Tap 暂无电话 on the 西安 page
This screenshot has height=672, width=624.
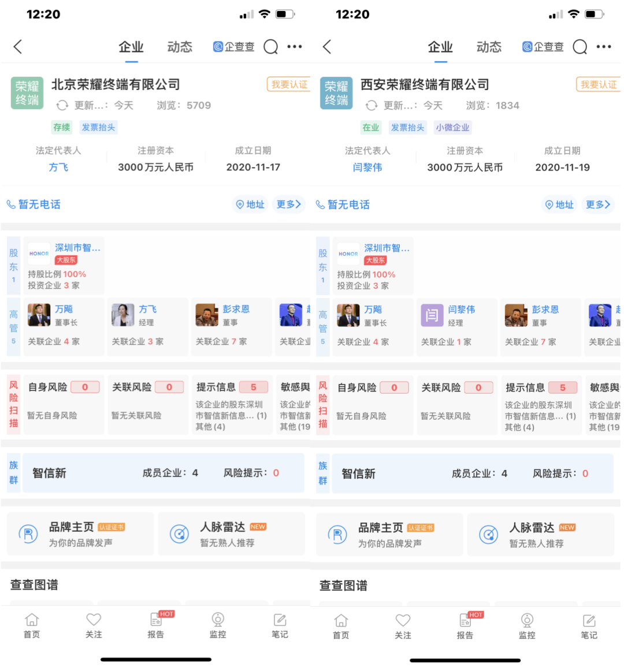coord(343,205)
